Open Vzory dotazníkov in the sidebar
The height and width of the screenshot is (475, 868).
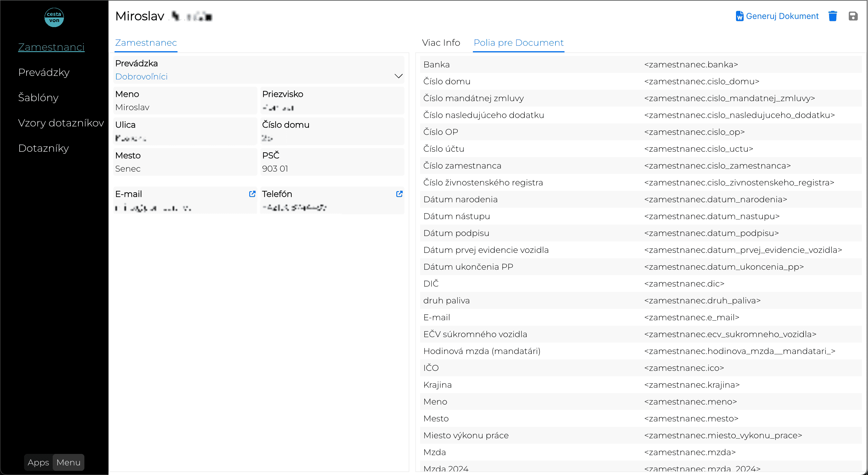[x=61, y=123]
